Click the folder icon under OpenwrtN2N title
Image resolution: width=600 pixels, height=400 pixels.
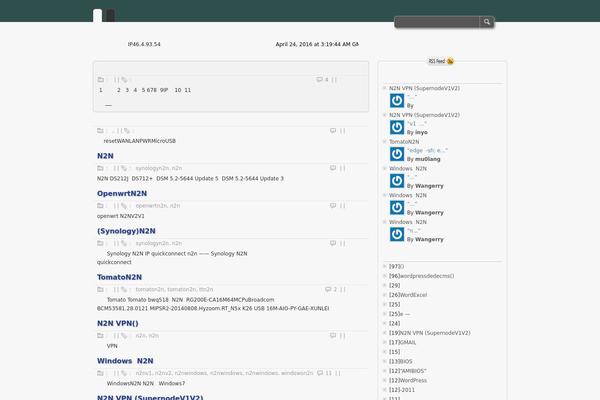click(x=100, y=206)
